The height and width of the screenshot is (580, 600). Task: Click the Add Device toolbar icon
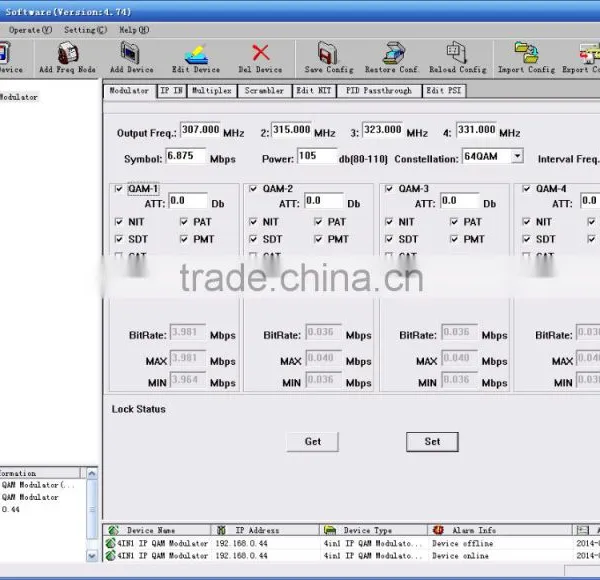[x=130, y=52]
